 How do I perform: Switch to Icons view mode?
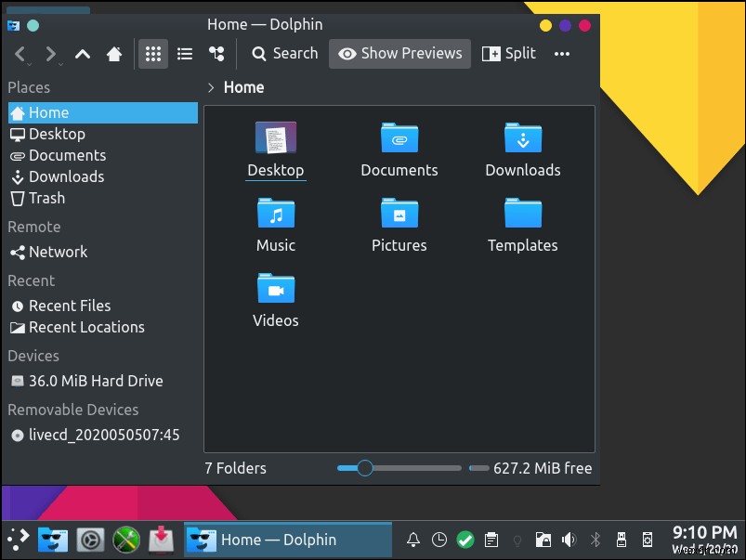(152, 53)
